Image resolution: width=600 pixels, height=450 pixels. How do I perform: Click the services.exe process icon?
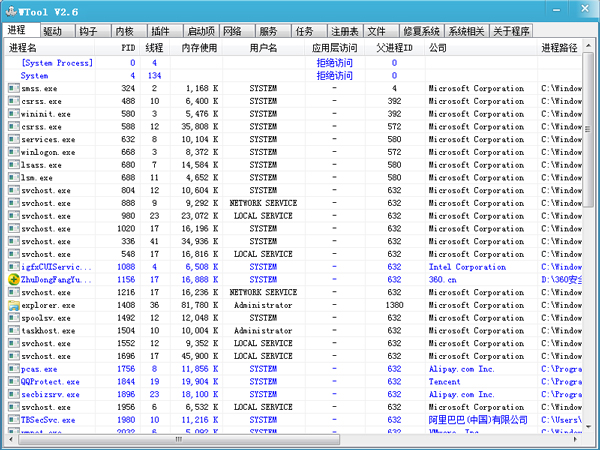[x=14, y=139]
